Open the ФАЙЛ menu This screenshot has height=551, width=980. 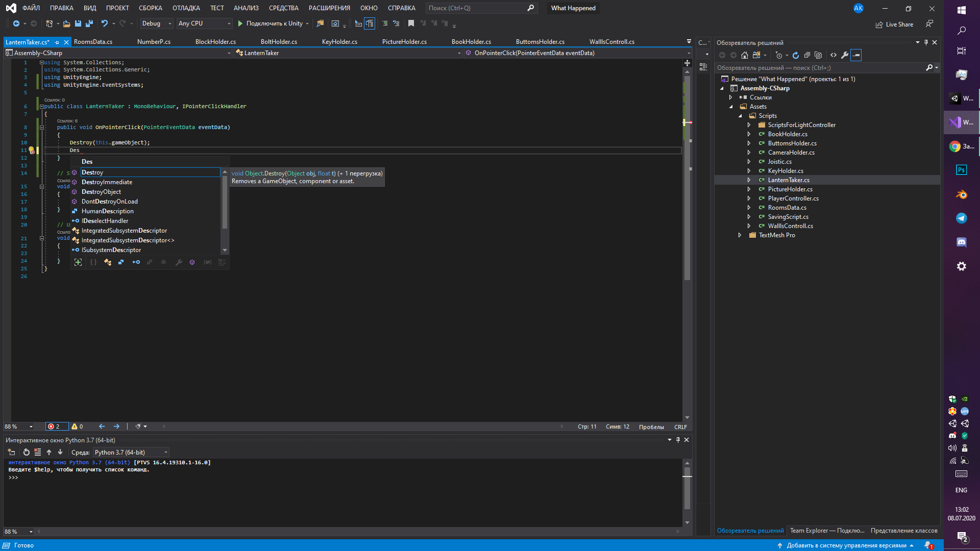coord(31,8)
